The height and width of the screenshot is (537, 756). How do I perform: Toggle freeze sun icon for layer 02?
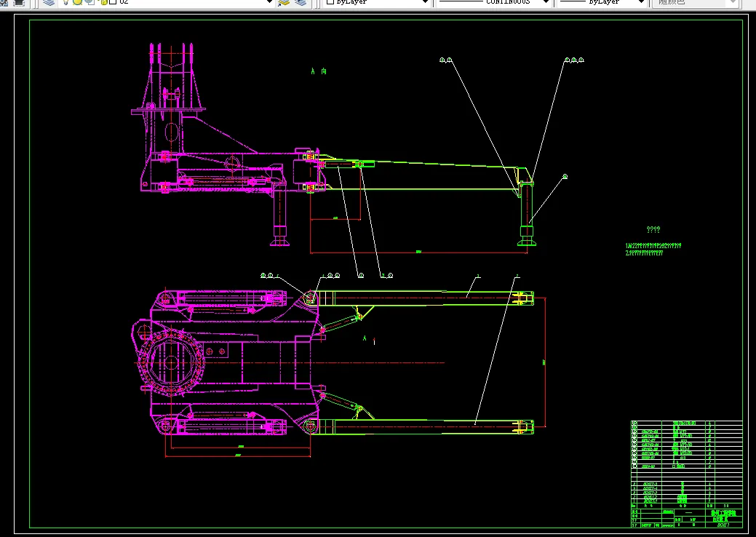coord(76,2)
